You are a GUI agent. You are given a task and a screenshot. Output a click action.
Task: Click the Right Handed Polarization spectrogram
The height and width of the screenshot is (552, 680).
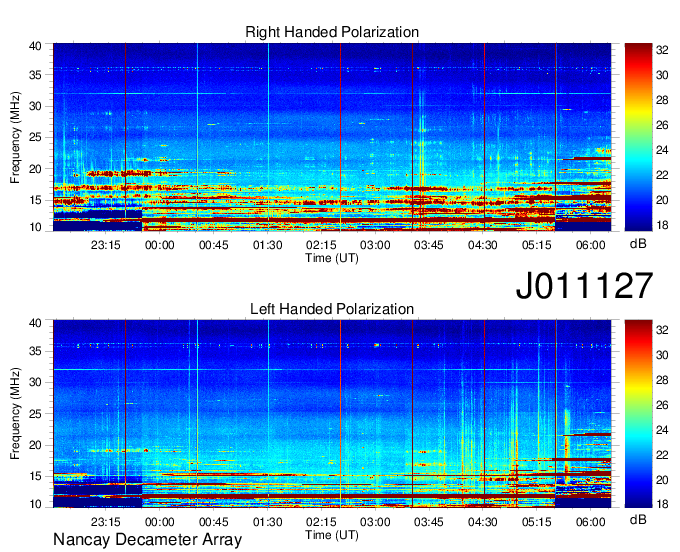click(332, 137)
